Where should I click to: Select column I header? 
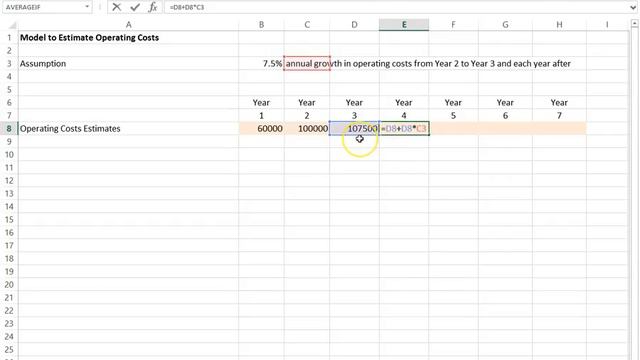coord(607,25)
